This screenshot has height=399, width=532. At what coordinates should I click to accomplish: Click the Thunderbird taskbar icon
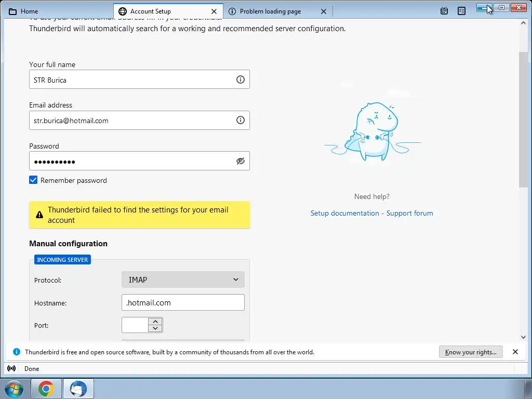point(78,389)
